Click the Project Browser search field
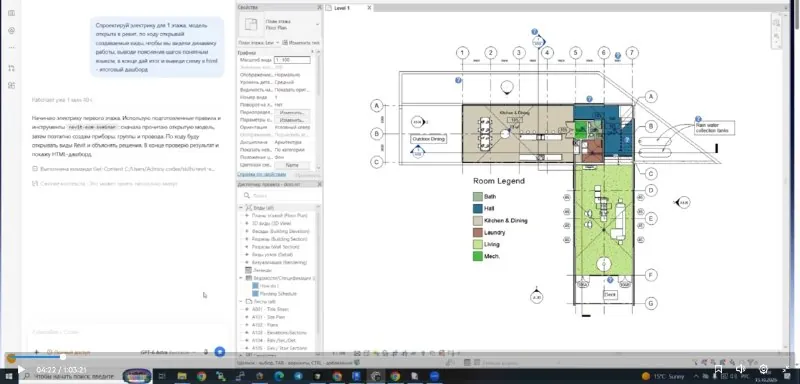800x384 pixels. tap(281, 196)
